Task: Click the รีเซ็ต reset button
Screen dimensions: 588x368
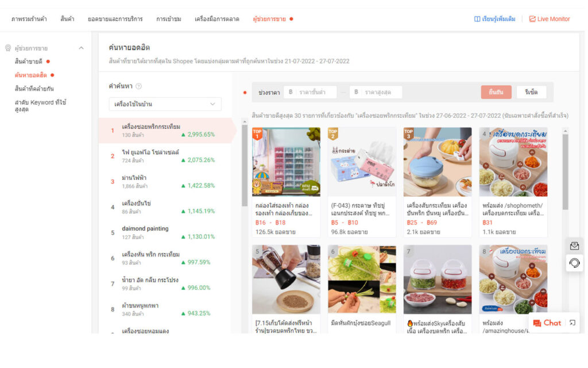Action: click(531, 92)
